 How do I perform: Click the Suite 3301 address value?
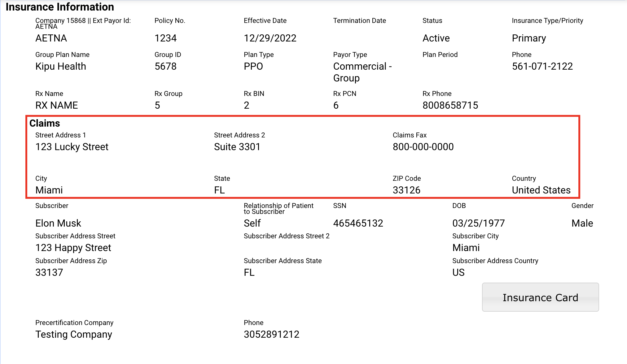point(237,147)
